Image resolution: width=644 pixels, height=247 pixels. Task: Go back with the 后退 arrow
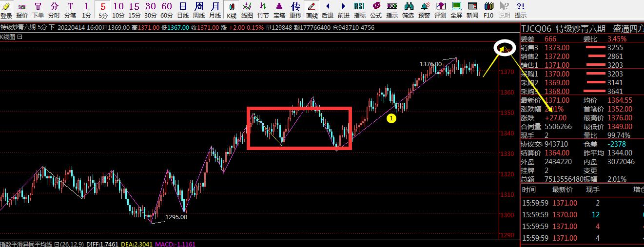(328, 10)
